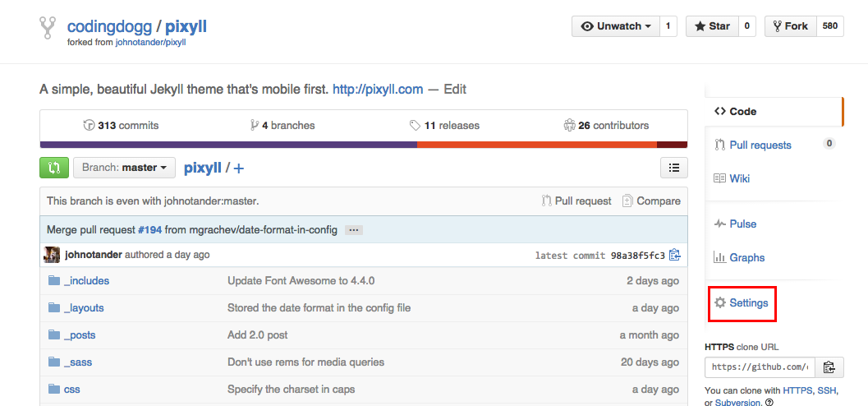Open commit 'Update Font Awesome to 4.4.0'
This screenshot has width=868, height=406.
click(x=301, y=281)
